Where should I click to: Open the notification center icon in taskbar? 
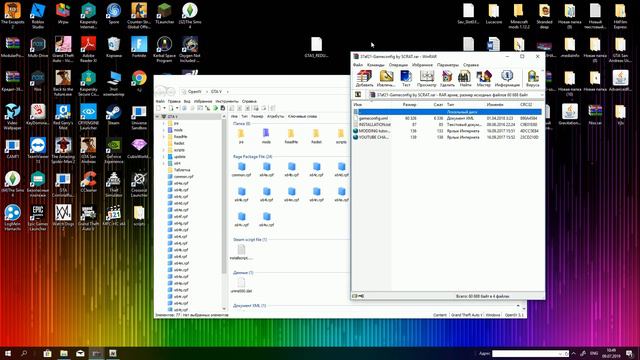click(629, 353)
